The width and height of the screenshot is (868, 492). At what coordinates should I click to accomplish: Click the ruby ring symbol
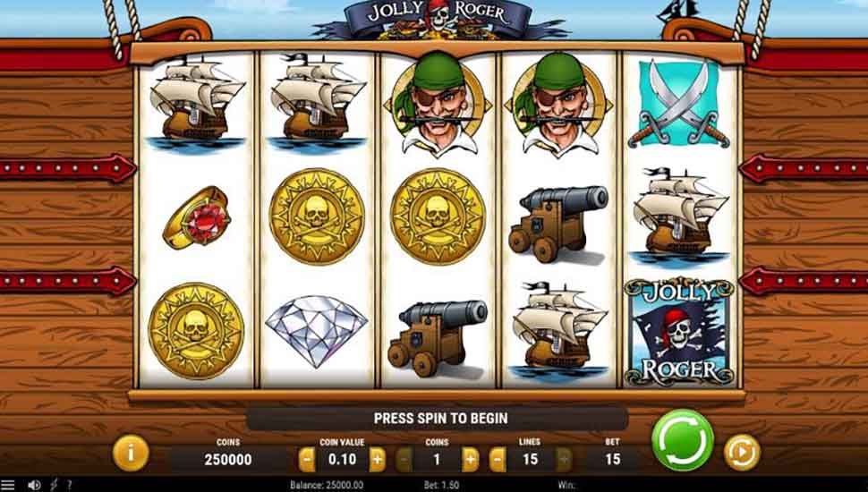(197, 217)
